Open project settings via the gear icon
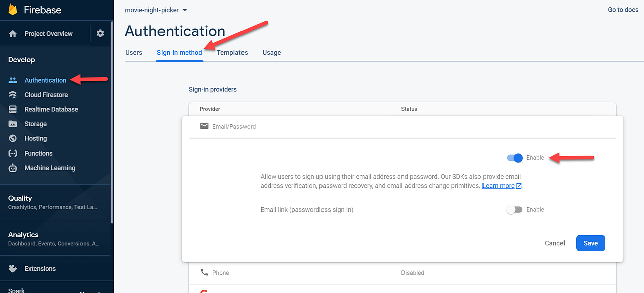This screenshot has width=644, height=293. [x=100, y=33]
